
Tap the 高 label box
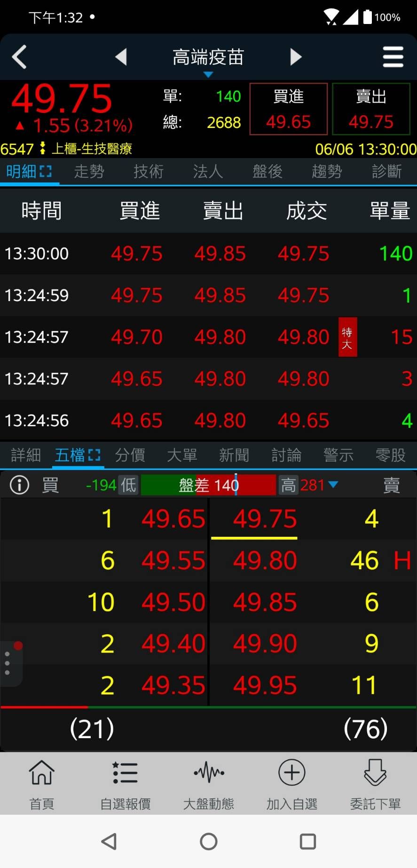[288, 485]
